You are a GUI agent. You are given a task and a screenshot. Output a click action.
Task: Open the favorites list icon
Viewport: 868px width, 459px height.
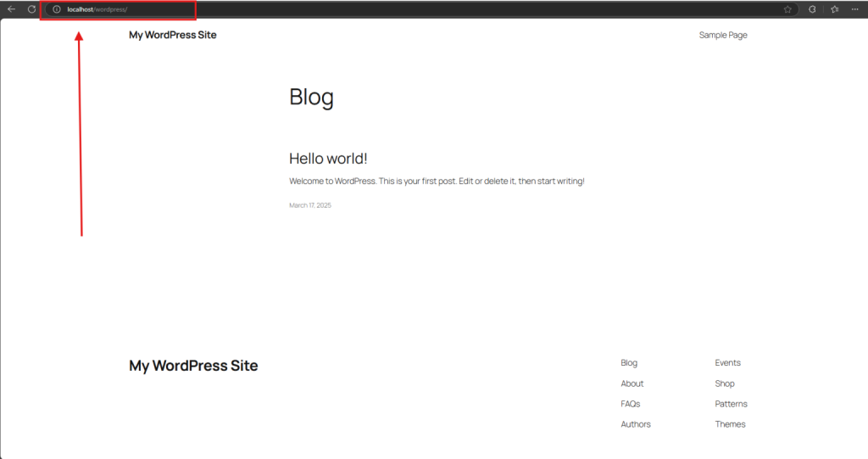[x=834, y=9]
